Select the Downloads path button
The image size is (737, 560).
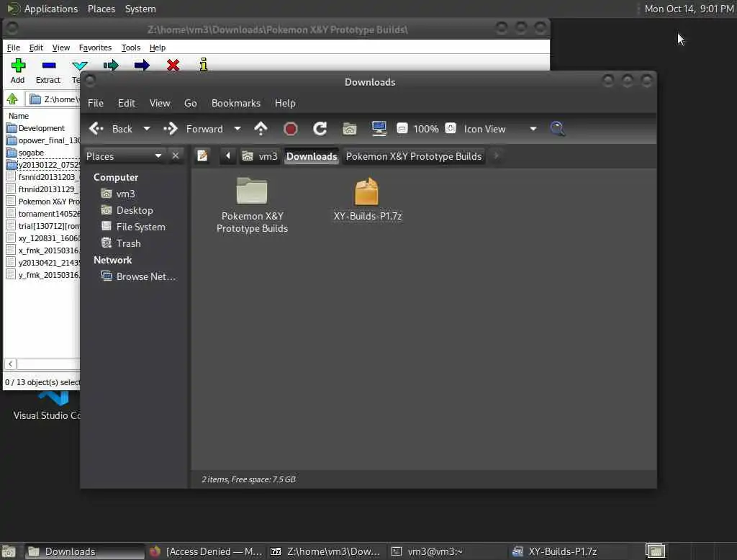(312, 156)
